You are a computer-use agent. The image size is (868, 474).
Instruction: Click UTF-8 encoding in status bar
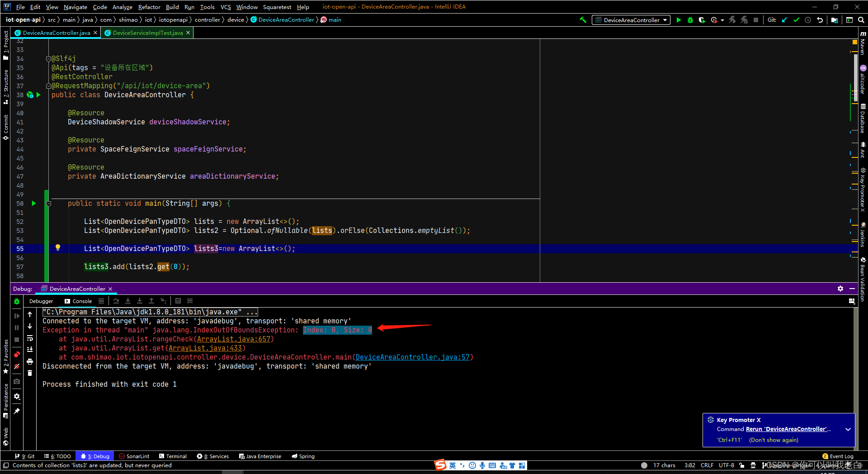click(726, 465)
